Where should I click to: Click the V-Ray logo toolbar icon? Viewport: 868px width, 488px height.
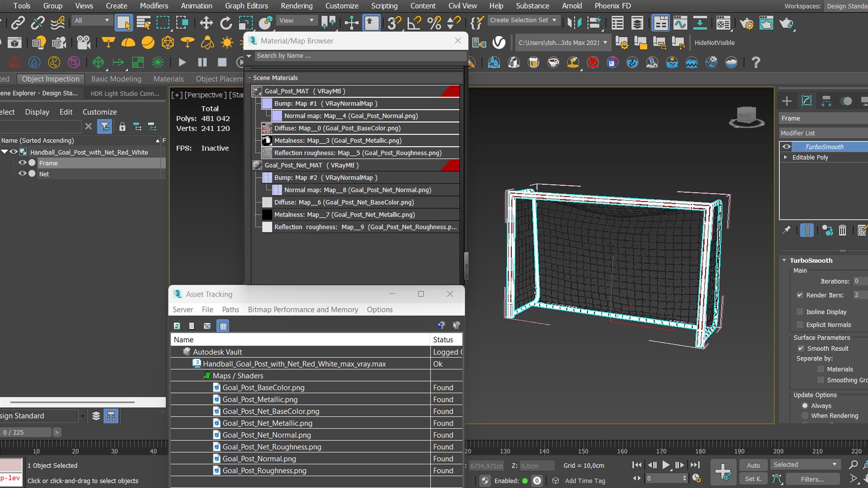pyautogui.click(x=499, y=43)
